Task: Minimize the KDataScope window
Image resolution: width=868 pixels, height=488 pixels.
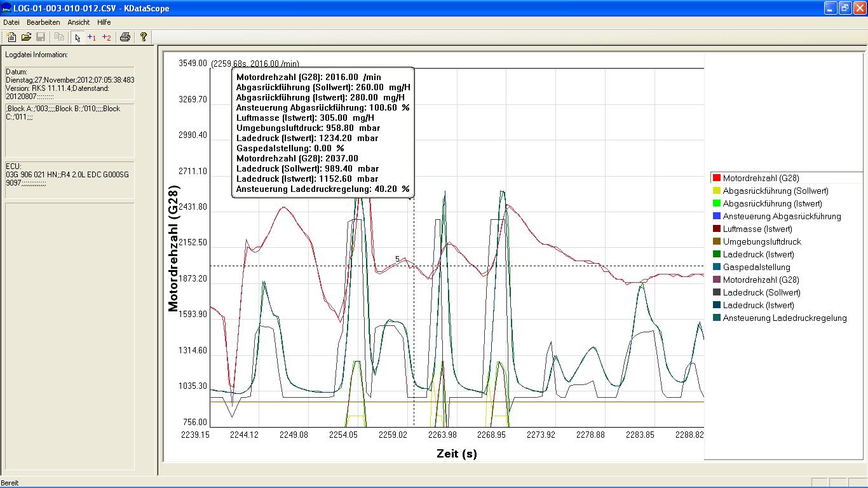Action: tap(831, 8)
